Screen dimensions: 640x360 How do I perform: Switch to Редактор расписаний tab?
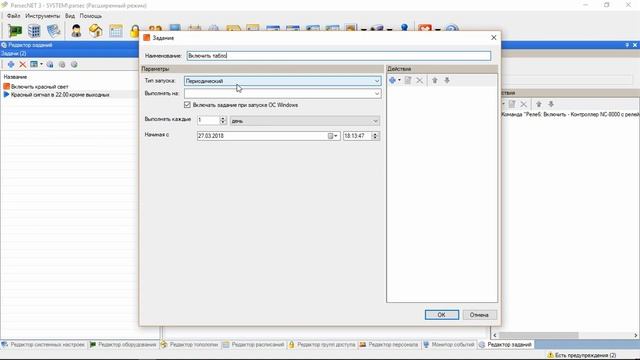point(253,345)
